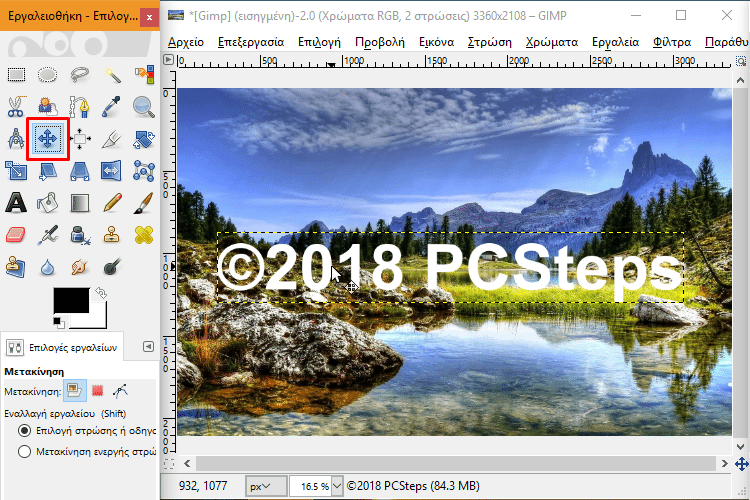Select the Ellipse Select tool
The width and height of the screenshot is (750, 500).
(x=47, y=75)
